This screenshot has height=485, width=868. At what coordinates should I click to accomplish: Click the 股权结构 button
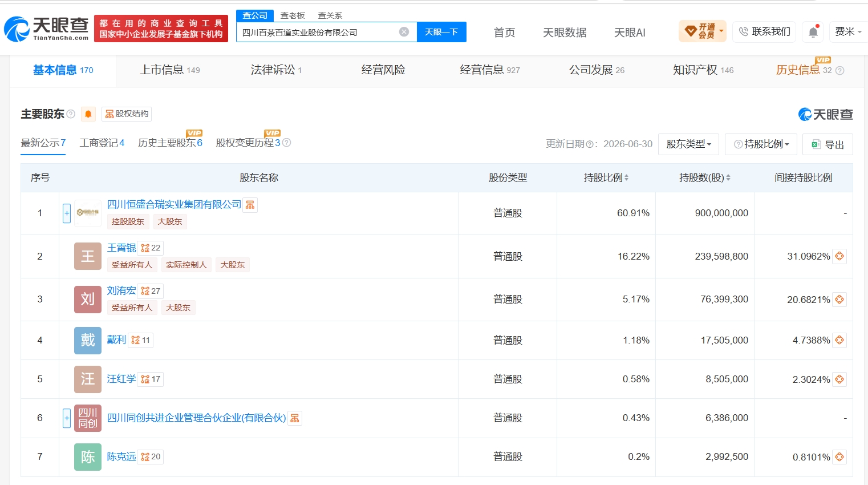coord(127,114)
